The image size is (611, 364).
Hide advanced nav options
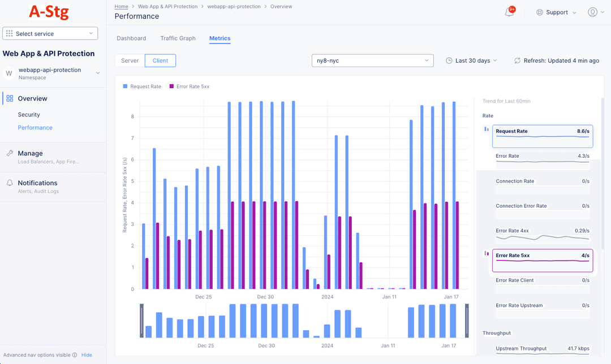click(x=86, y=355)
